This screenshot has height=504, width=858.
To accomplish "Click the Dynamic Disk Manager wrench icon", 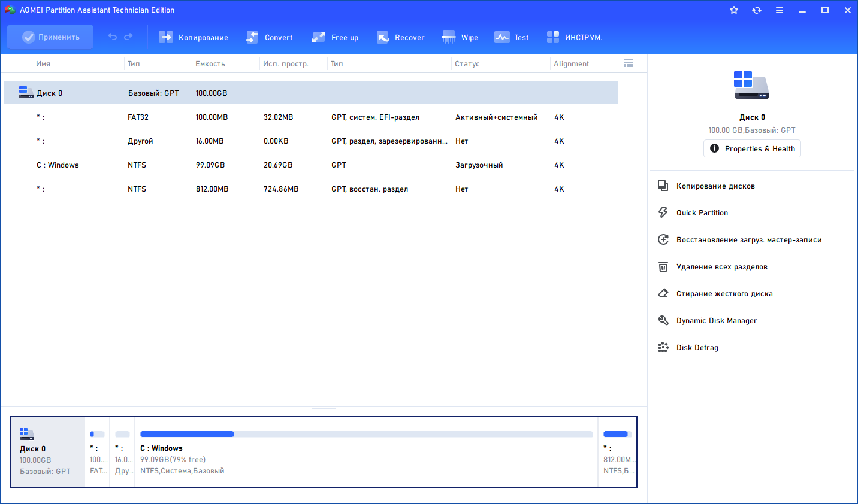I will coord(663,320).
